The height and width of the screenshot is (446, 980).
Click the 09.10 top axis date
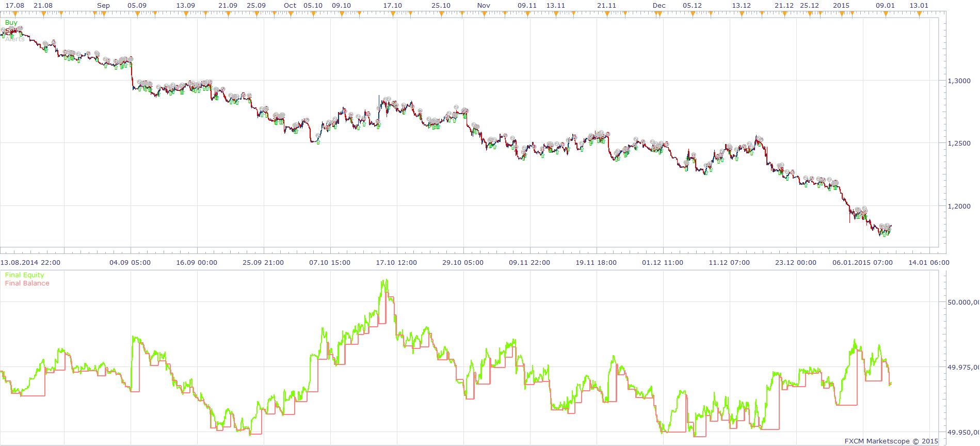tap(342, 6)
